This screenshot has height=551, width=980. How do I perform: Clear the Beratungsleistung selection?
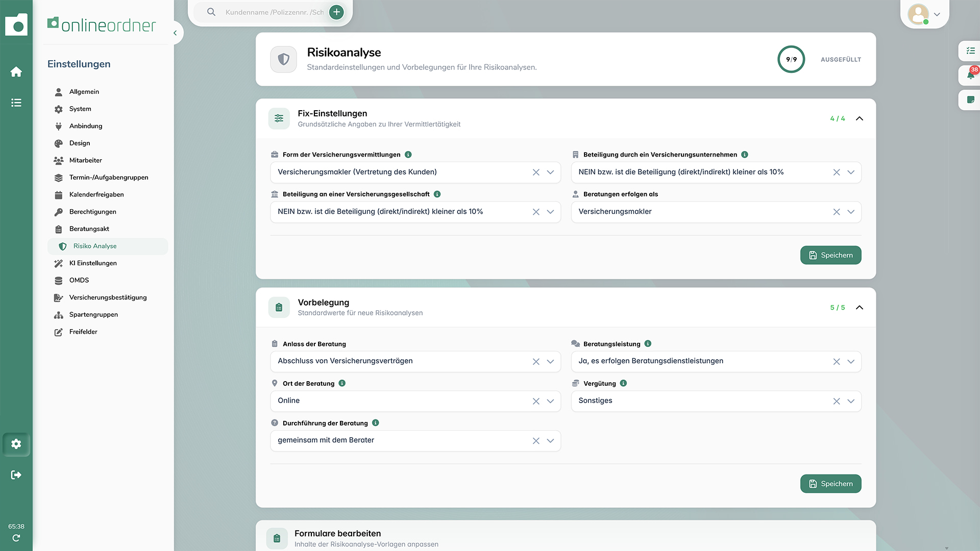point(837,361)
